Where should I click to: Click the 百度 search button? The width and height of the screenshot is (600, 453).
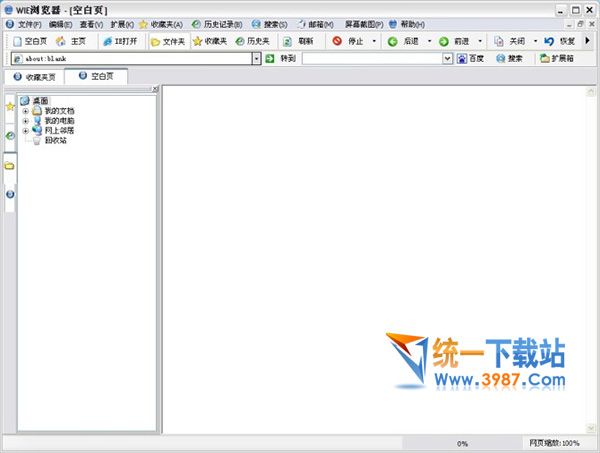pyautogui.click(x=470, y=59)
